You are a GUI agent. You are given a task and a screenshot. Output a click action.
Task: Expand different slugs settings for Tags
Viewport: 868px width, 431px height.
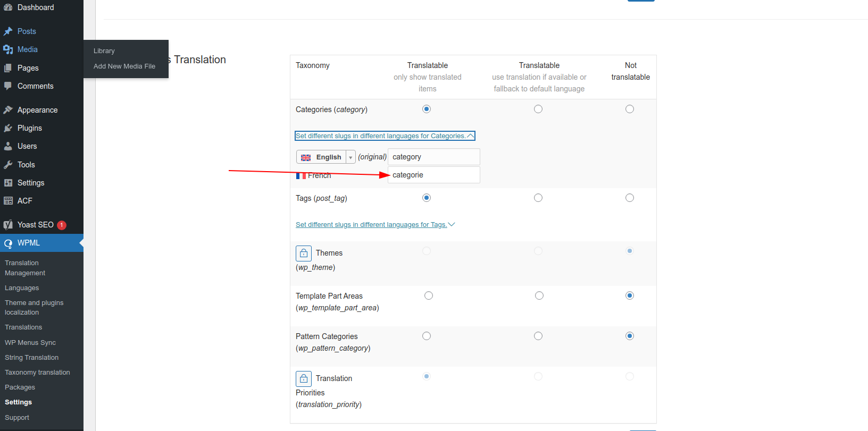[375, 225]
